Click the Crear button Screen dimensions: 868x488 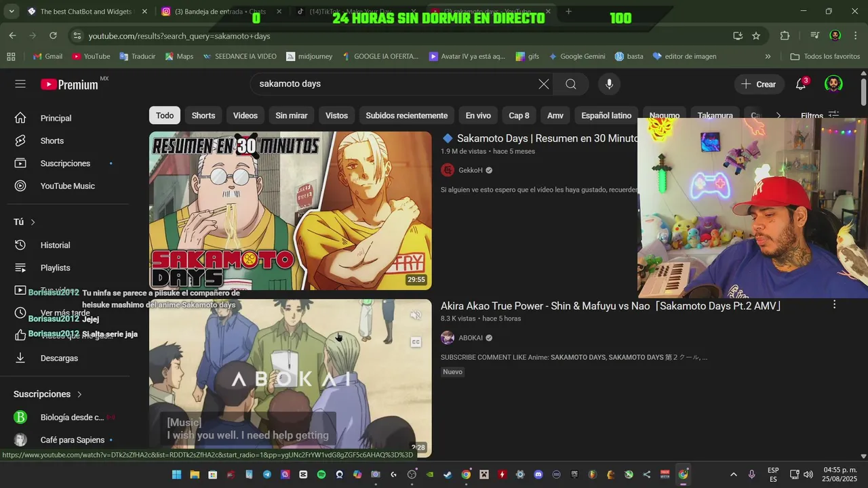tap(759, 84)
